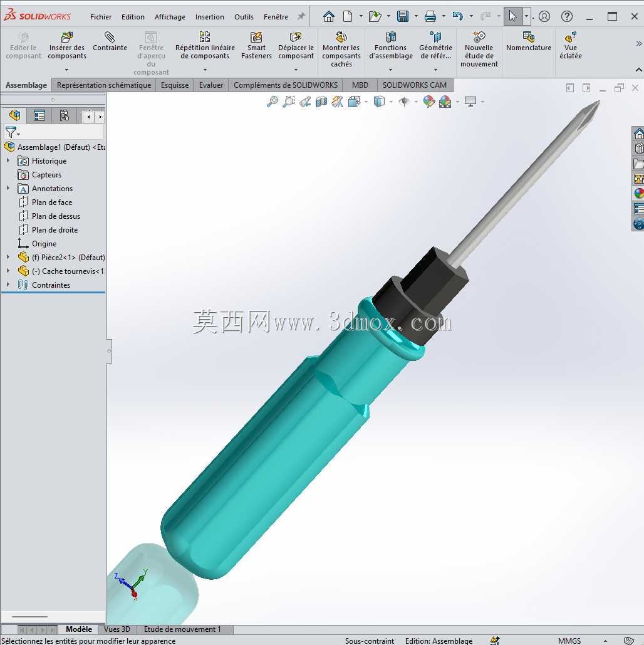Screen dimensions: 644x645
Task: Open the FeatureManager design tree tab
Action: pos(14,115)
